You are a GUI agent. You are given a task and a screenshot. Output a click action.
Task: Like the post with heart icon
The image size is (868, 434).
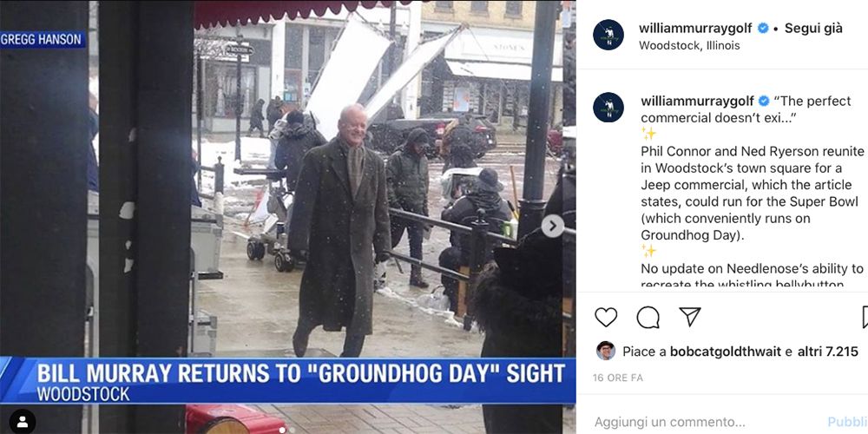tap(606, 317)
